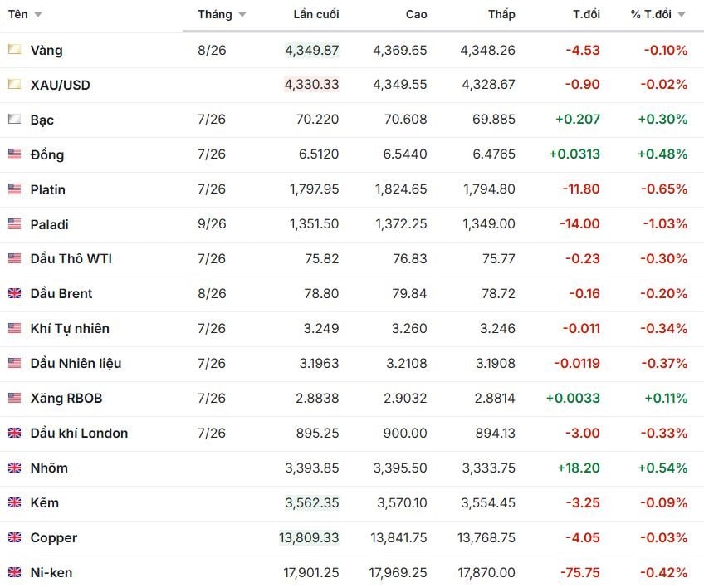Sort by the % T.đổi column arrow
Image resolution: width=704 pixels, height=588 pixels.
[x=681, y=14]
